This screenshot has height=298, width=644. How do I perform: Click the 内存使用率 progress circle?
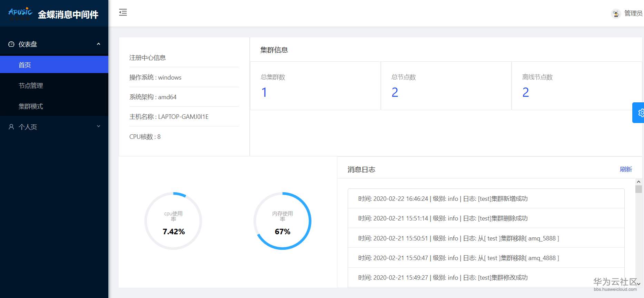pos(283,221)
